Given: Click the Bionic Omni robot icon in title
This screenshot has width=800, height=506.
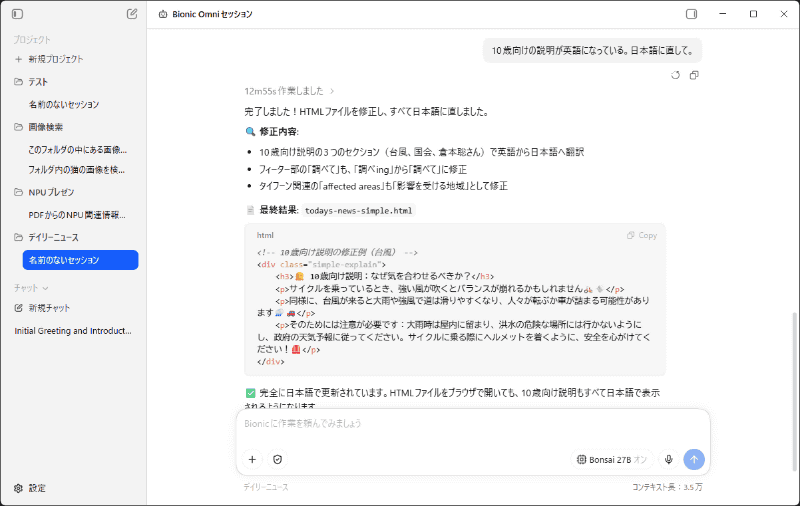Looking at the screenshot, I should tap(163, 14).
